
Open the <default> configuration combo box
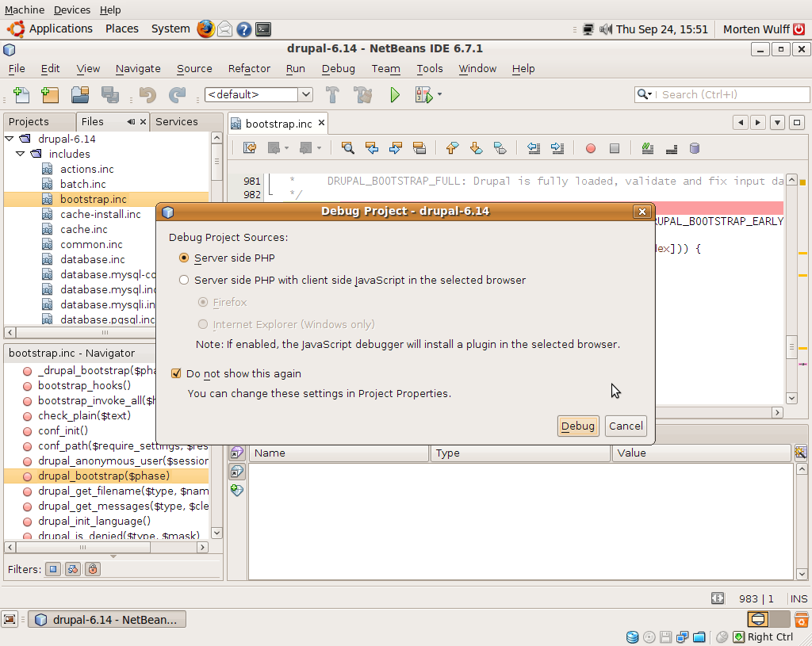[x=259, y=95]
